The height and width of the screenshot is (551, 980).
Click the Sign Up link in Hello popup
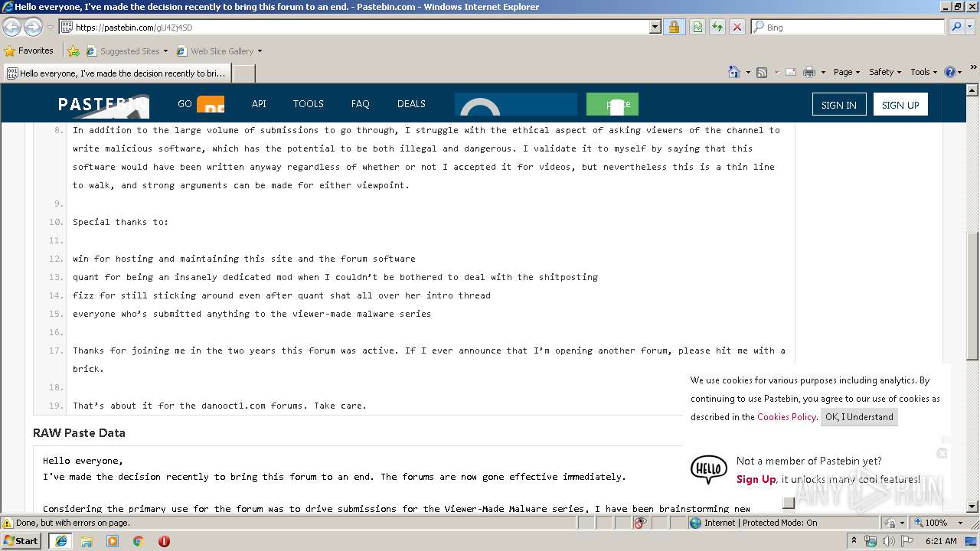[x=756, y=479]
